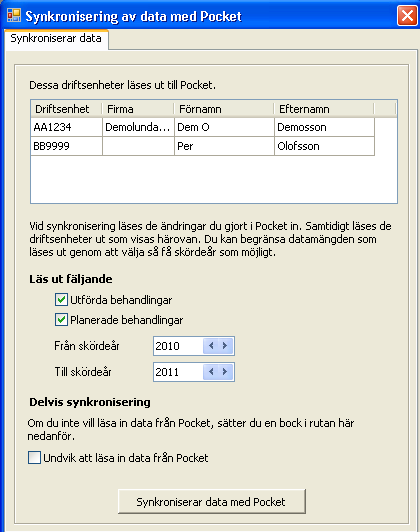Increase the Från skördeår value with right arrow

tap(225, 346)
